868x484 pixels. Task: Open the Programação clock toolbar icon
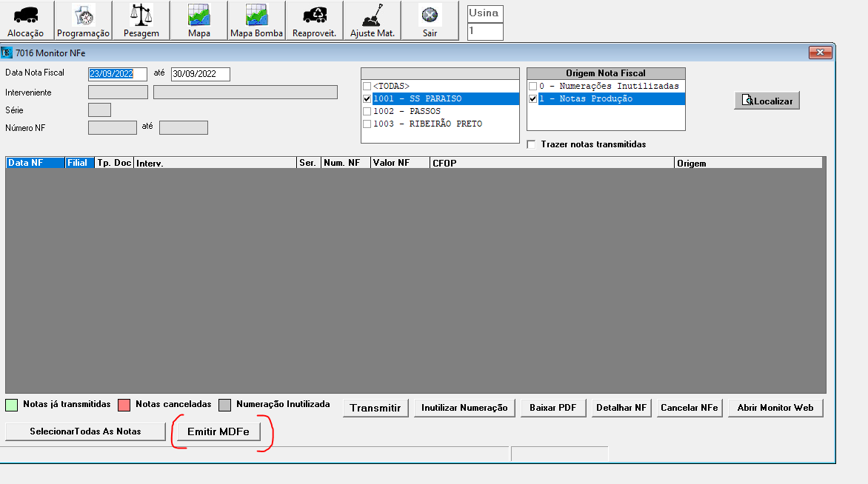tap(83, 20)
